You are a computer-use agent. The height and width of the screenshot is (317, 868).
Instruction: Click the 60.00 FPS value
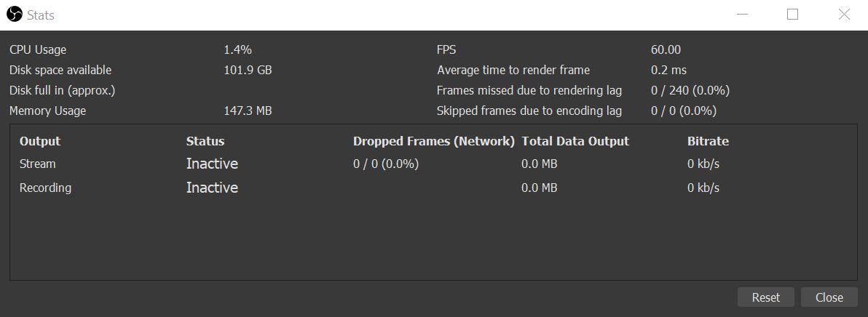point(666,50)
